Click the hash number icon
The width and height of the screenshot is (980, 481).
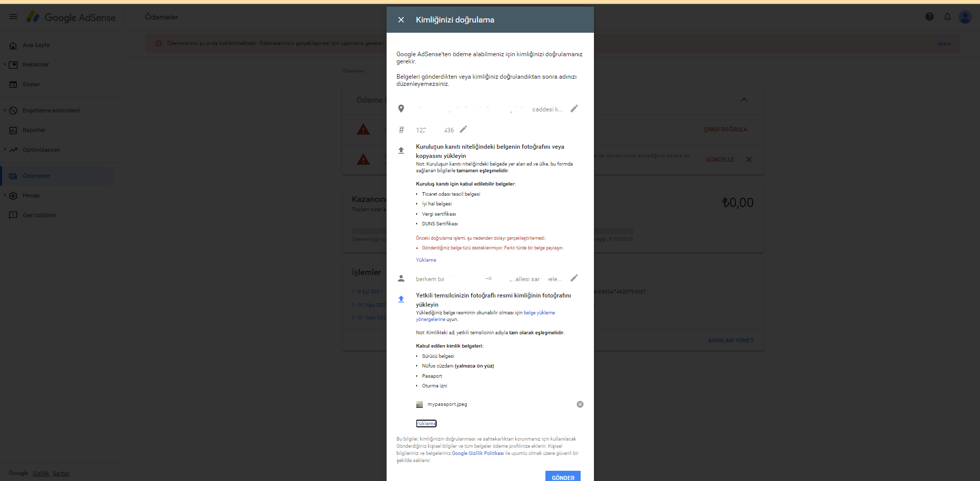point(401,130)
